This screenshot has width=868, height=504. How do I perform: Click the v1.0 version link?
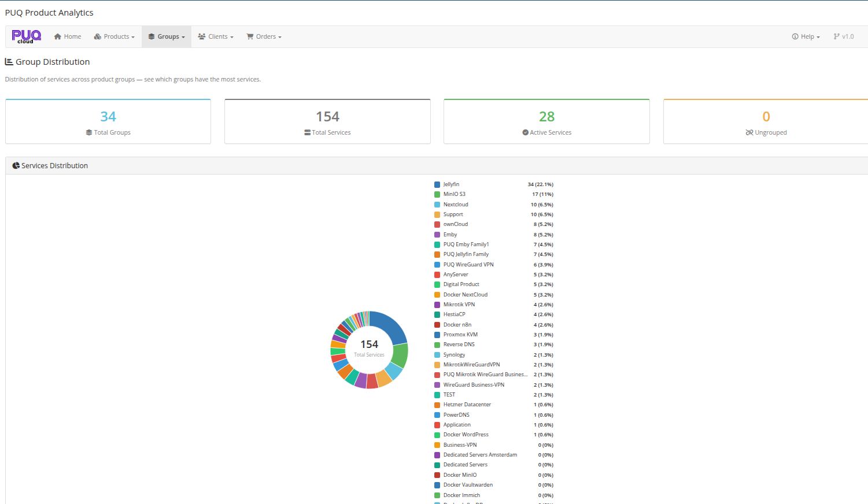[x=844, y=36]
